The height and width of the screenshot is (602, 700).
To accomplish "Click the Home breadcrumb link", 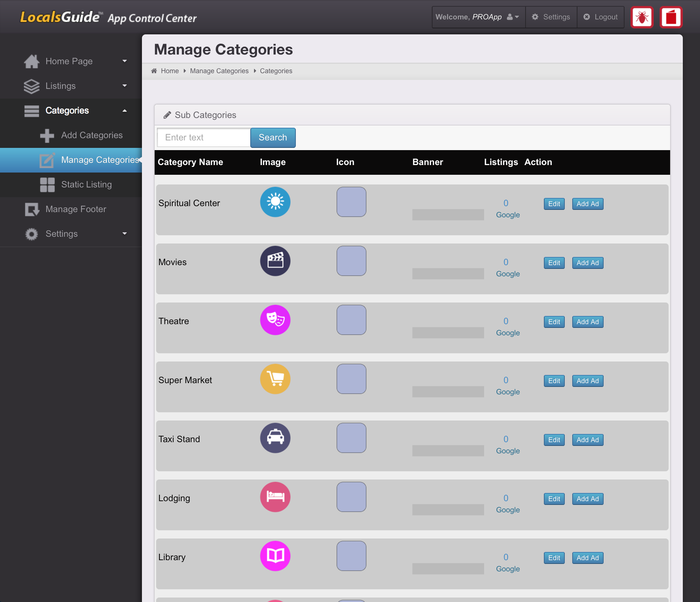I will tap(170, 71).
